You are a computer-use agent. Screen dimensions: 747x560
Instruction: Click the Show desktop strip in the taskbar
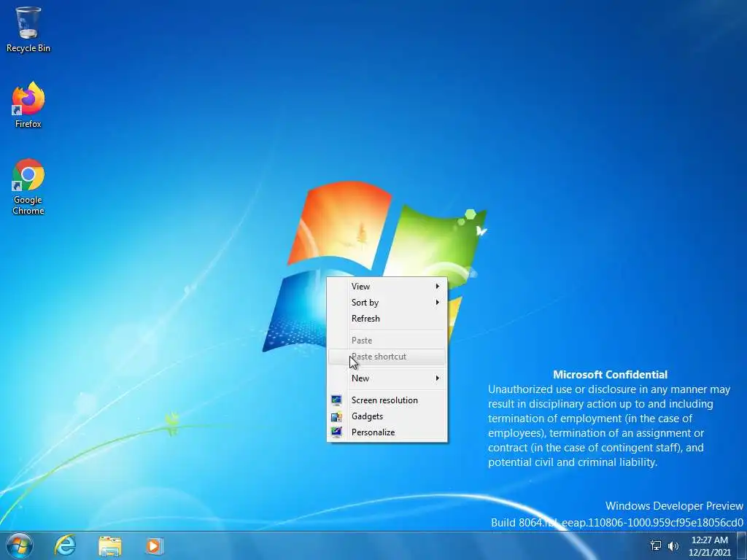[742, 545]
